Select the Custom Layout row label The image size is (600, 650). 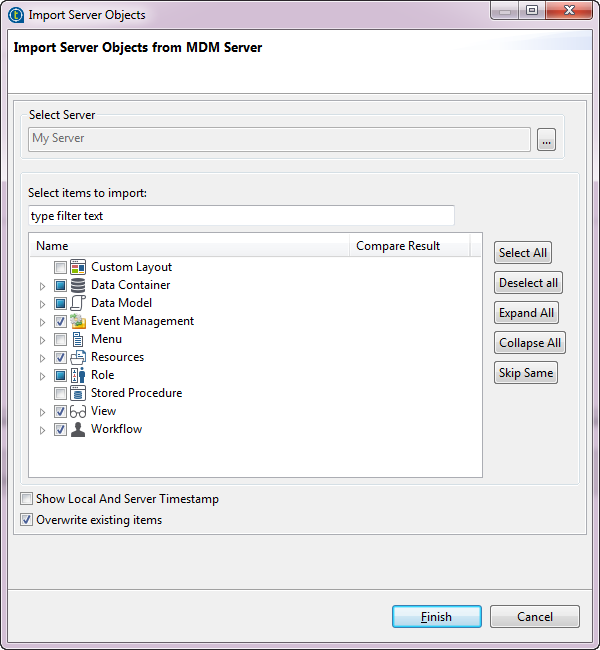[131, 267]
